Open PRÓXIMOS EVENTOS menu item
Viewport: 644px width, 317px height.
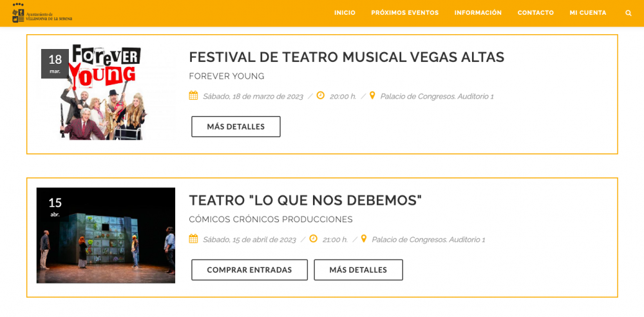(405, 13)
